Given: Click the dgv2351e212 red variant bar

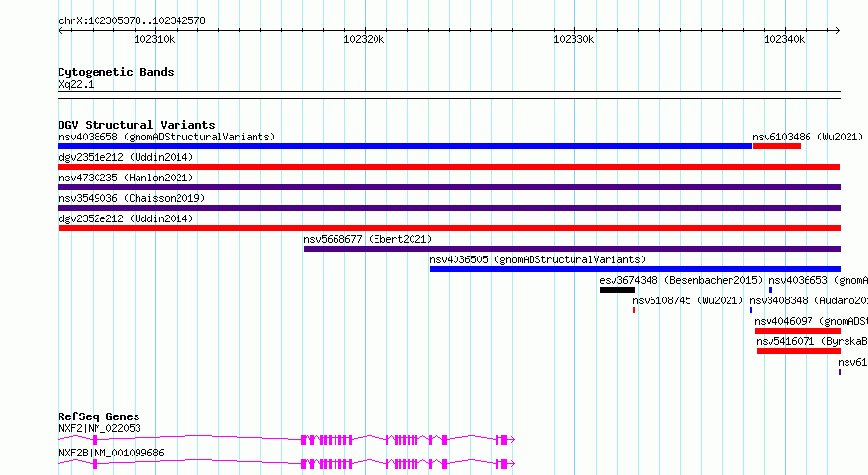Looking at the screenshot, I should pos(449,167).
